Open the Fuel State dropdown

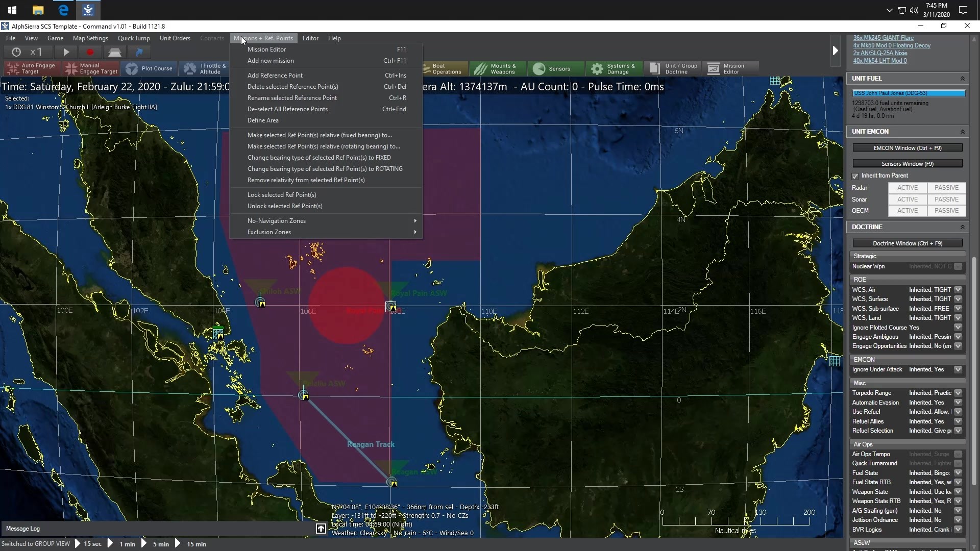pos(958,473)
